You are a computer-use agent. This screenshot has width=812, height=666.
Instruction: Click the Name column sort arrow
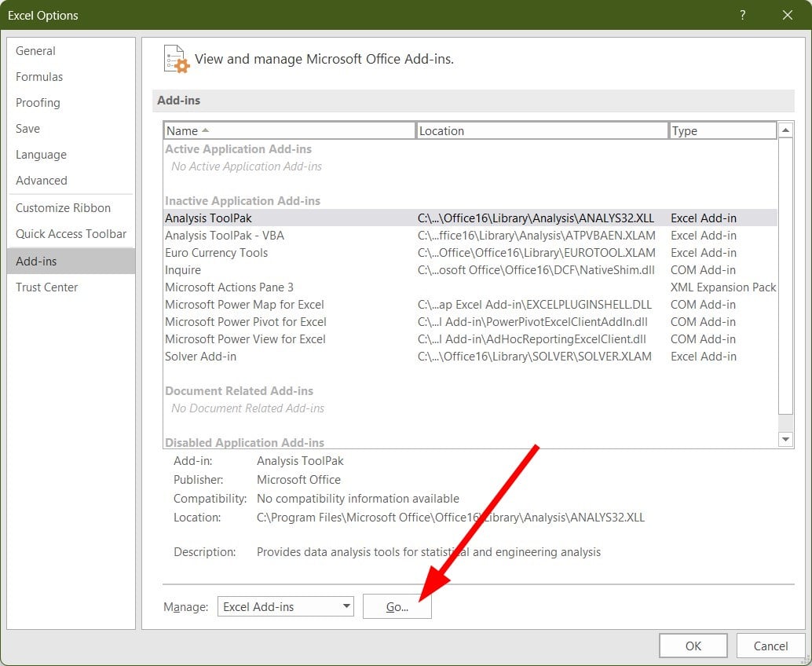(205, 130)
